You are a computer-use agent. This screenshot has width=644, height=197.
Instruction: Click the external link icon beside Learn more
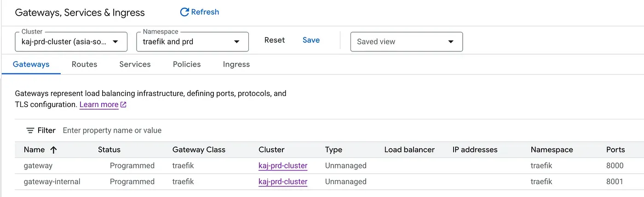(123, 105)
